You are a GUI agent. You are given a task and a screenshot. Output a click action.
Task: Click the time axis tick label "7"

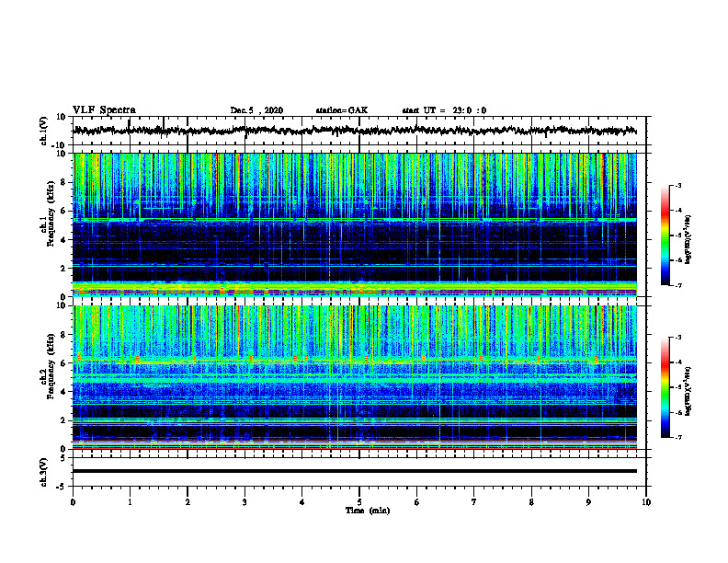coord(474,502)
